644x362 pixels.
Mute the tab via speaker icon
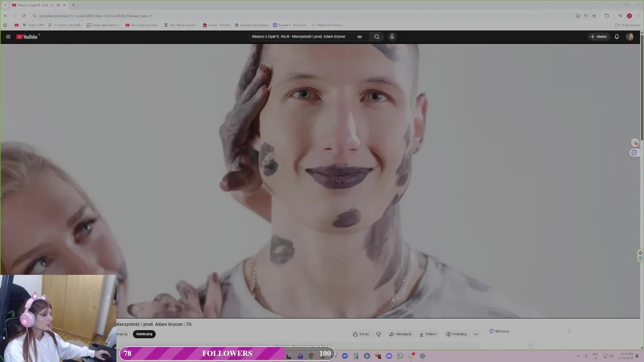point(58,5)
